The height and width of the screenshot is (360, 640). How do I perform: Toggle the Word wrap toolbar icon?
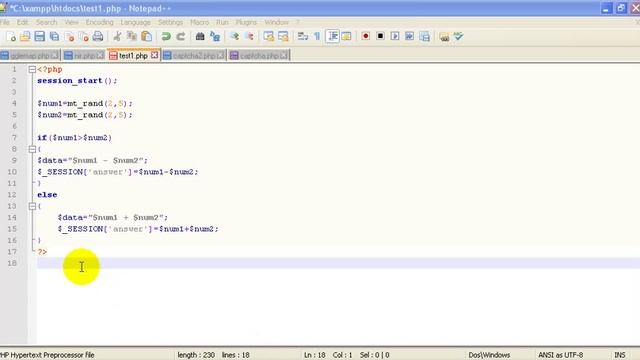tap(302, 37)
